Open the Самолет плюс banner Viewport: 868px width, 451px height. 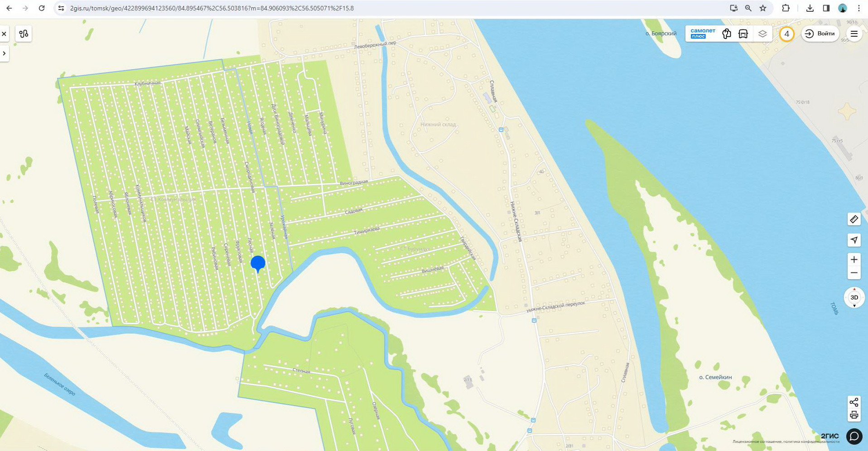703,34
